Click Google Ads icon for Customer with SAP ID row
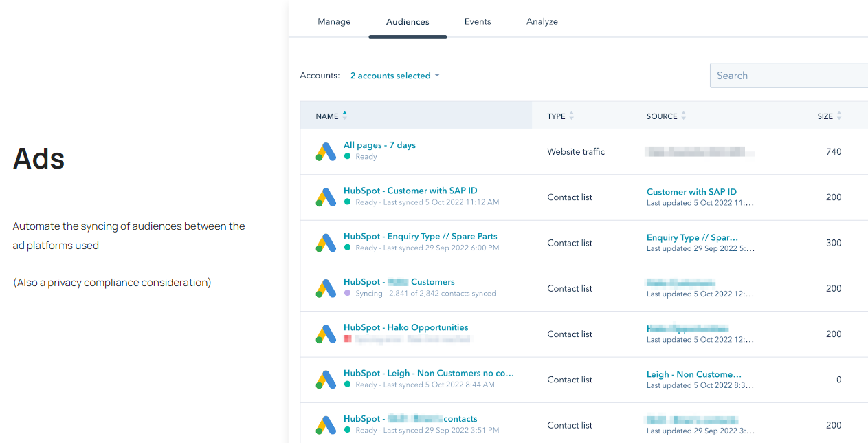The height and width of the screenshot is (443, 868). pyautogui.click(x=326, y=197)
